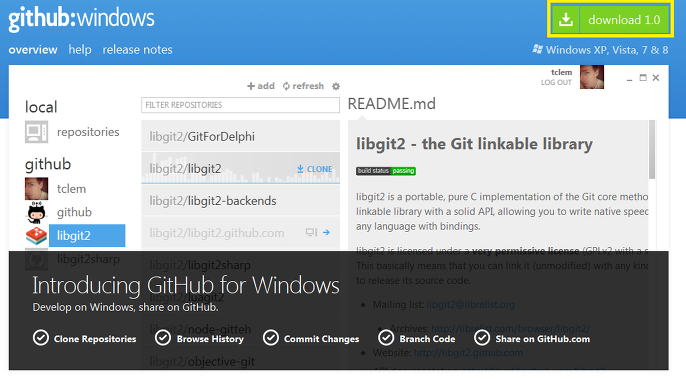Click the build status passing badge
The height and width of the screenshot is (379, 686).
[385, 171]
